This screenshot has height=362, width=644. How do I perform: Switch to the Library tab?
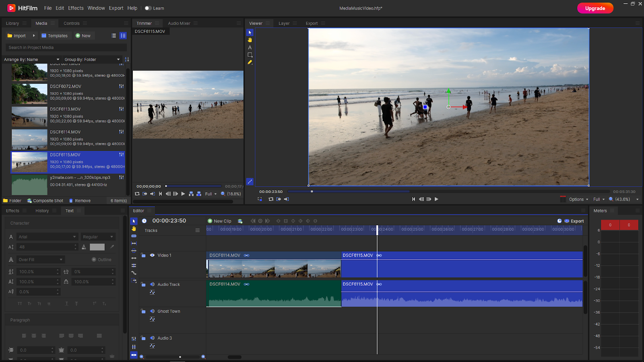tap(12, 23)
